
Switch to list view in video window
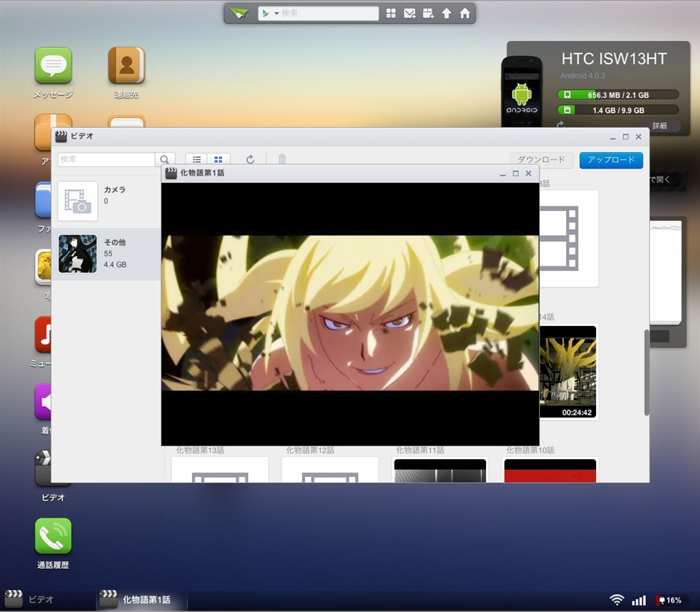(196, 159)
